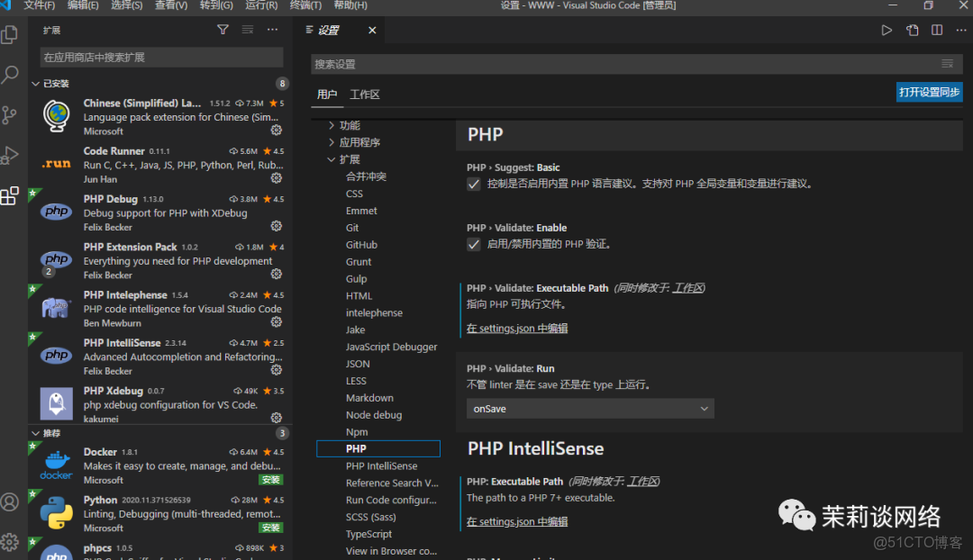The image size is (973, 560).
Task: Open settings.json link under Validate Executable Path
Action: 517,328
